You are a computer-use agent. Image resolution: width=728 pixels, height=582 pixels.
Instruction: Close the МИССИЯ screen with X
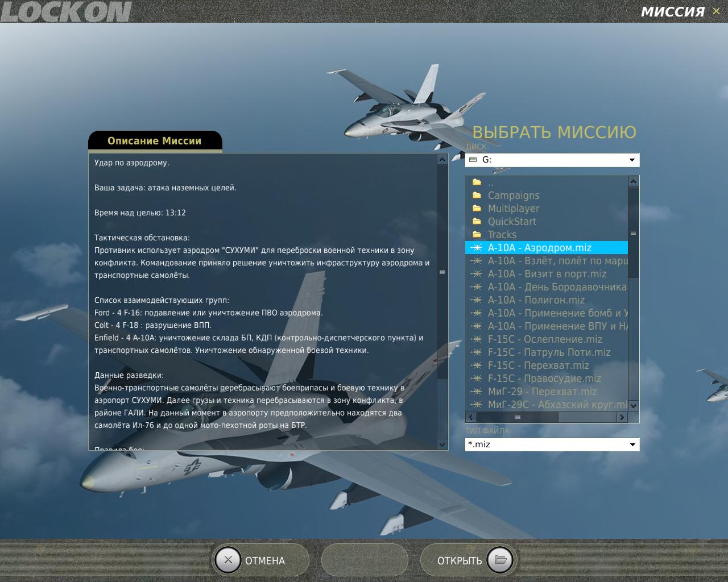point(716,11)
